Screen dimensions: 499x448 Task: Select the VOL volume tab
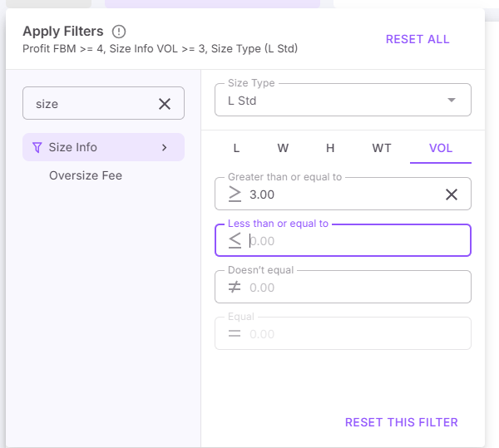441,148
